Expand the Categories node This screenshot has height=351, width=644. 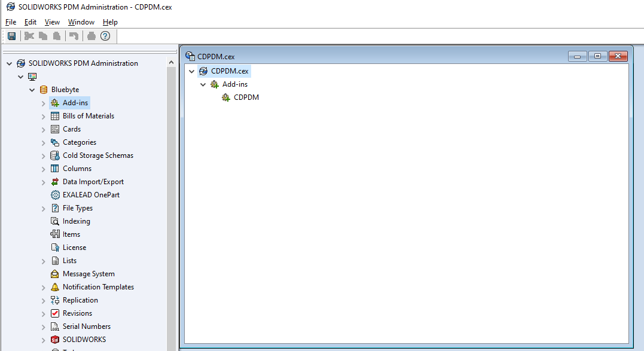[43, 143]
